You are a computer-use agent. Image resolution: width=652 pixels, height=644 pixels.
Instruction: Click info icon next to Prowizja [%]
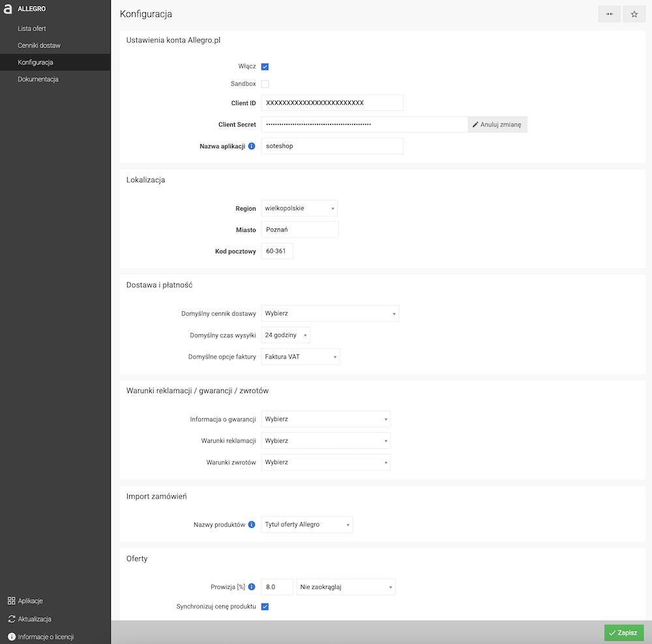click(x=252, y=587)
